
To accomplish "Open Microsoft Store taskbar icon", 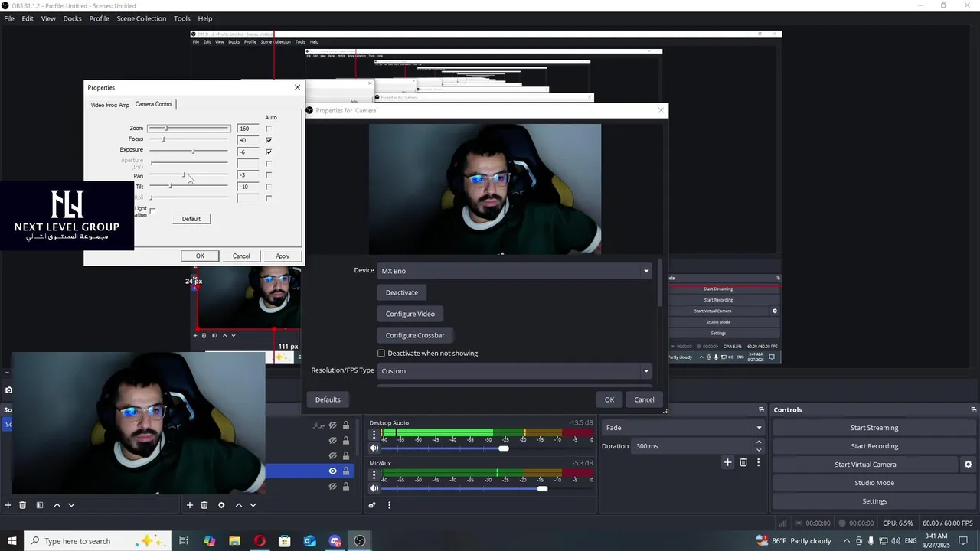I will coord(285,541).
